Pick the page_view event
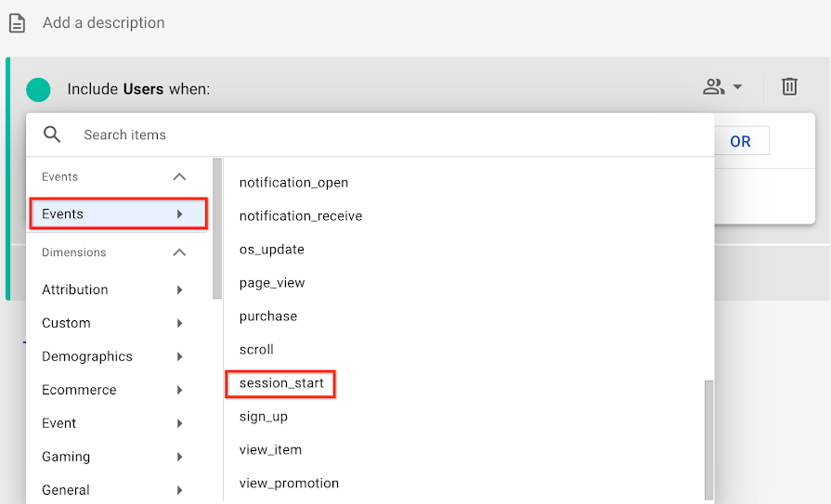Viewport: 831px width, 504px height. (x=272, y=283)
